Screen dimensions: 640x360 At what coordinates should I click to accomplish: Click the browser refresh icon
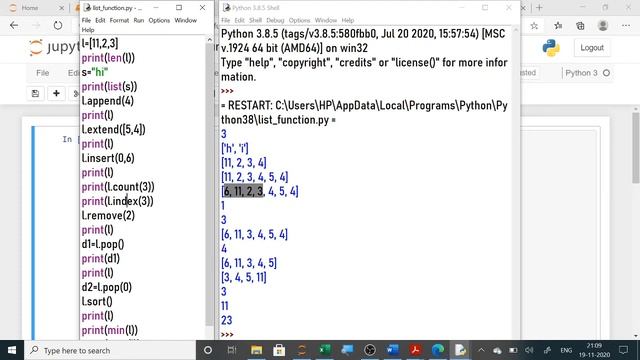[58, 26]
